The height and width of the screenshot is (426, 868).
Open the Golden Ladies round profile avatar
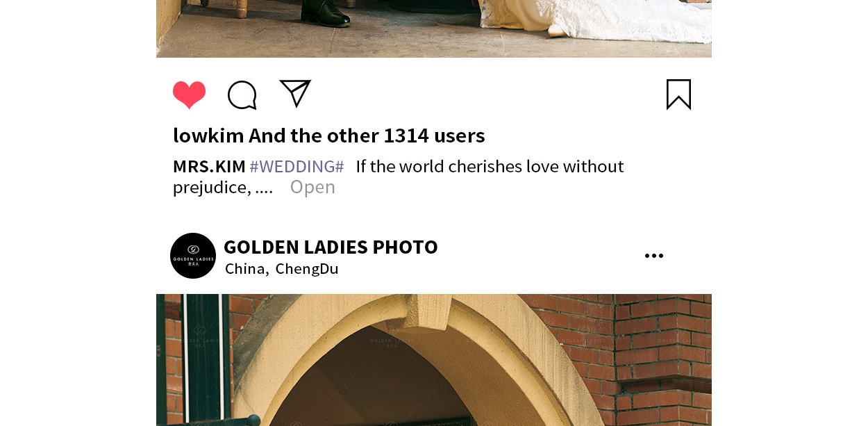(x=193, y=256)
